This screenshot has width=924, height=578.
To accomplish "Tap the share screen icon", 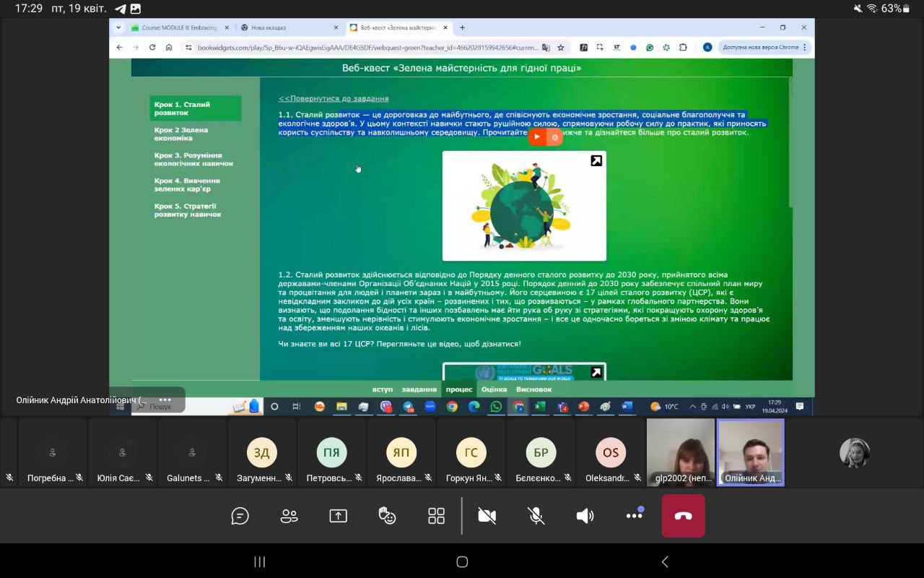I will coord(338,516).
